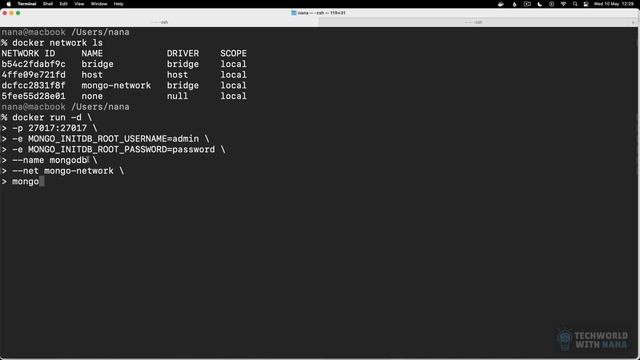This screenshot has height=360, width=640.
Task: Open the battery status icon
Action: pyautogui.click(x=527, y=4)
